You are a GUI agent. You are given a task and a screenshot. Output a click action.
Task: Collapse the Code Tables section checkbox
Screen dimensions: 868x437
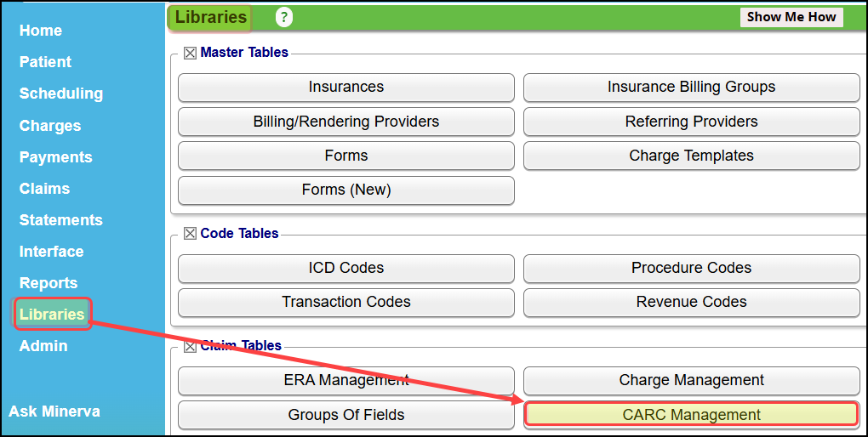(x=191, y=234)
